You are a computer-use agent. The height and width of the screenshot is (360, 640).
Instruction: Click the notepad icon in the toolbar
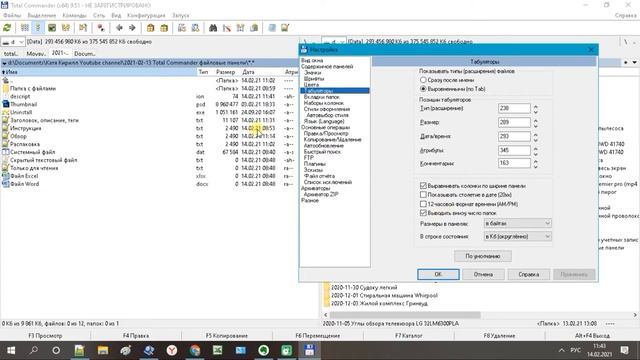(x=272, y=28)
